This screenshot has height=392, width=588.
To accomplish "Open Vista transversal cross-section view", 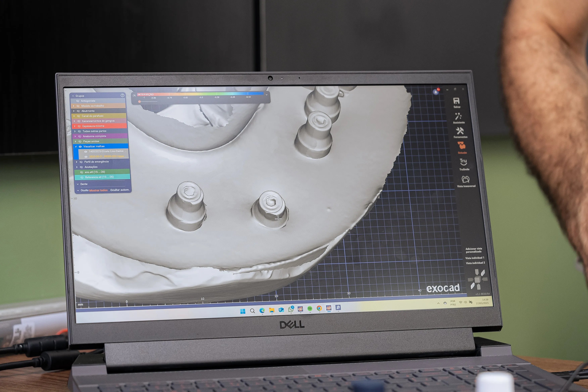I will (465, 179).
